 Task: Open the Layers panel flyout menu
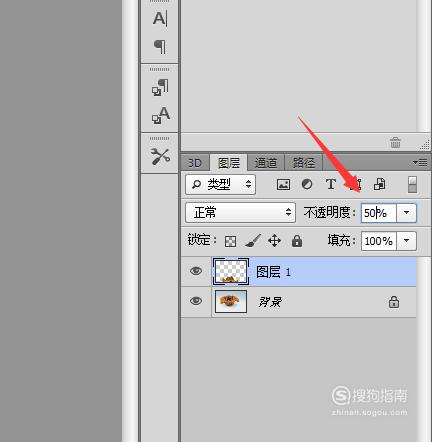point(420,162)
